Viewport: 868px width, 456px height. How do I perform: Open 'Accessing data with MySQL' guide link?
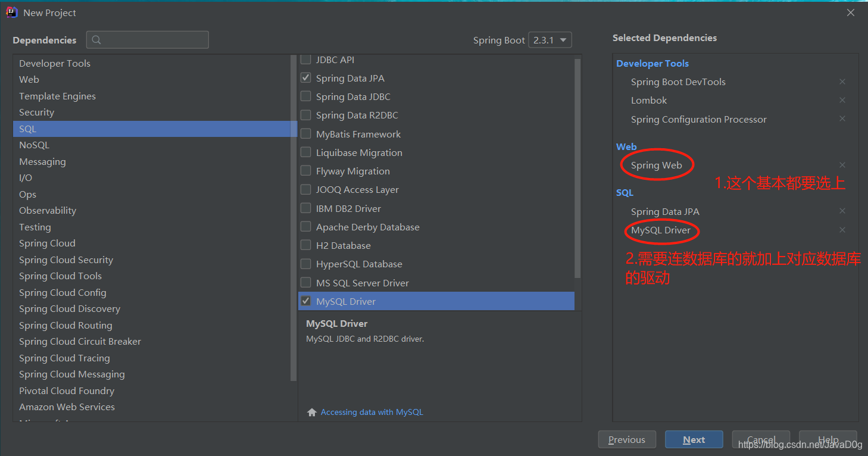point(371,412)
